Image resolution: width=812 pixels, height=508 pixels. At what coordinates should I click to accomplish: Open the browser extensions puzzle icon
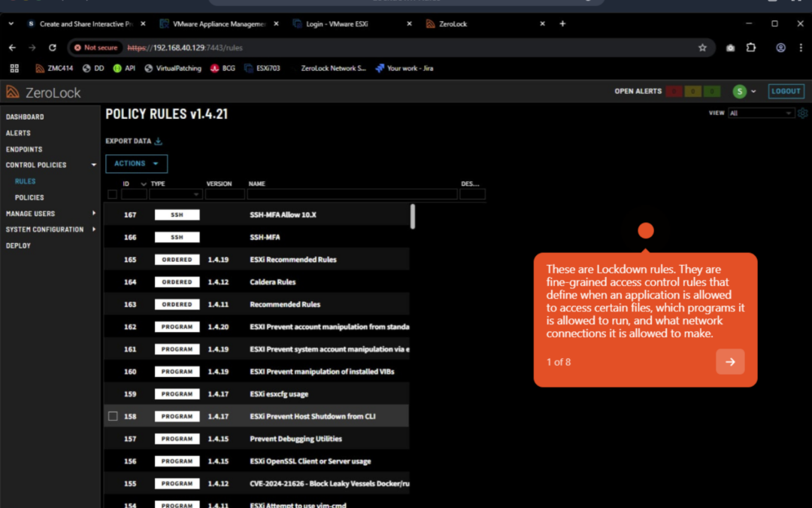coord(750,47)
